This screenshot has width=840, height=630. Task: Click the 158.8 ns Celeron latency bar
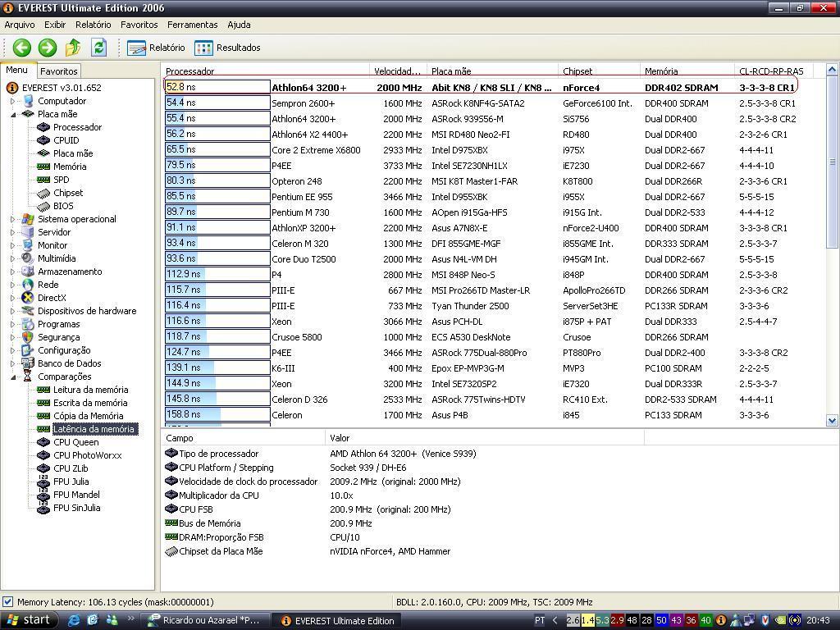pyautogui.click(x=217, y=414)
